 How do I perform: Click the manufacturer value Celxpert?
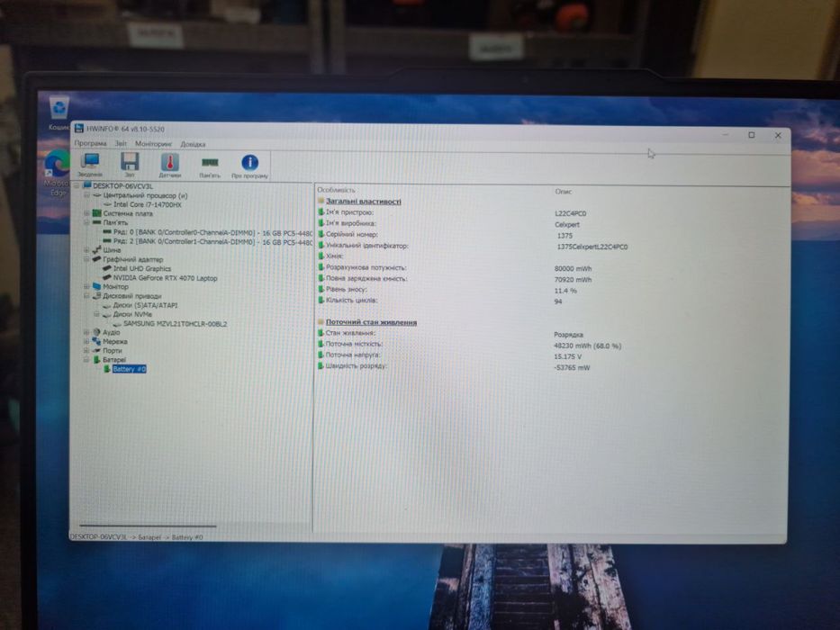(x=567, y=224)
